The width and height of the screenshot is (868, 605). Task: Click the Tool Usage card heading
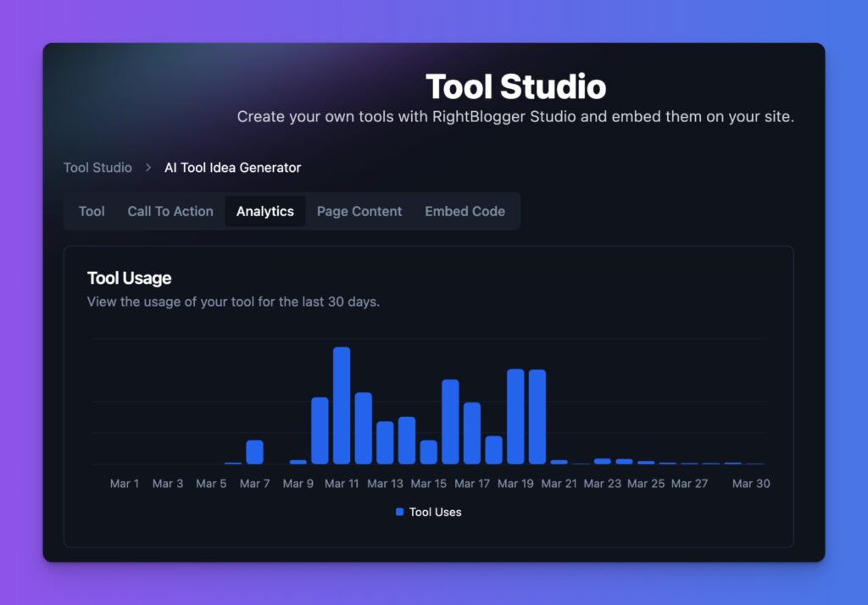pyautogui.click(x=129, y=278)
